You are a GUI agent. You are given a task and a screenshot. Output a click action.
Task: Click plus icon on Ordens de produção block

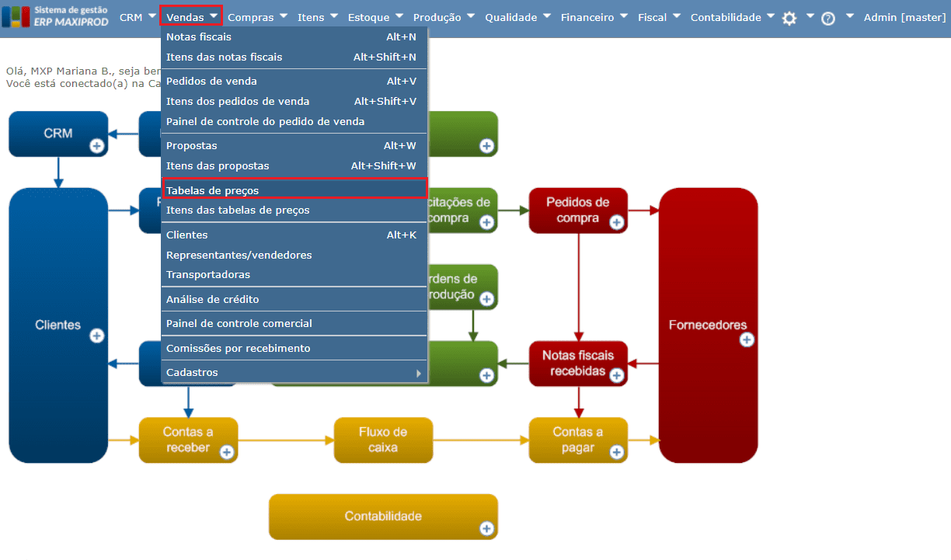coord(486,298)
